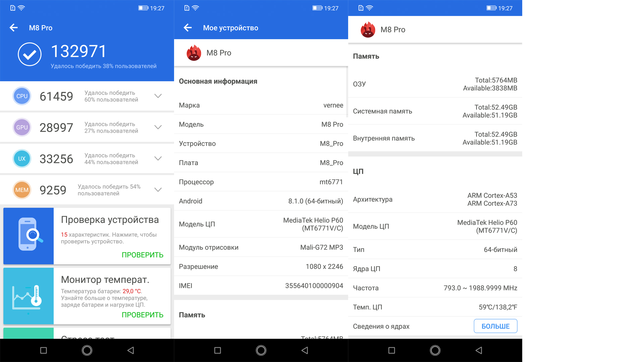Select the Частота MHz row
The height and width of the screenshot is (362, 644).
[x=435, y=288]
